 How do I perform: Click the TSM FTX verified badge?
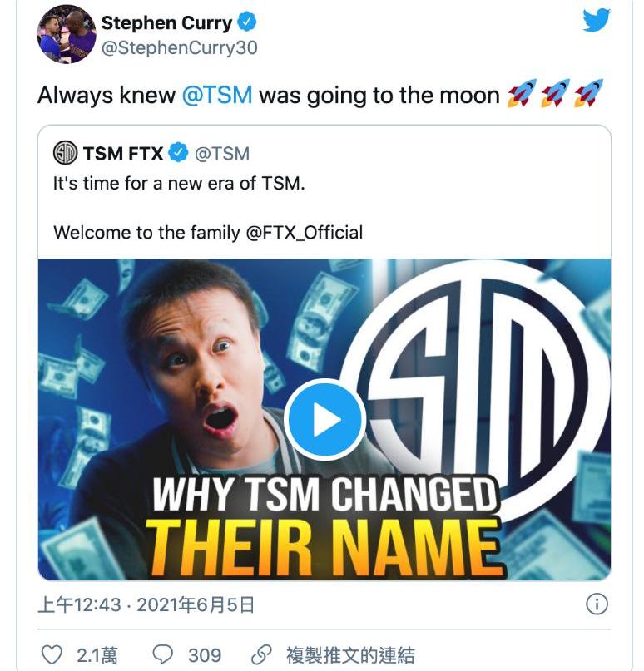(x=178, y=153)
